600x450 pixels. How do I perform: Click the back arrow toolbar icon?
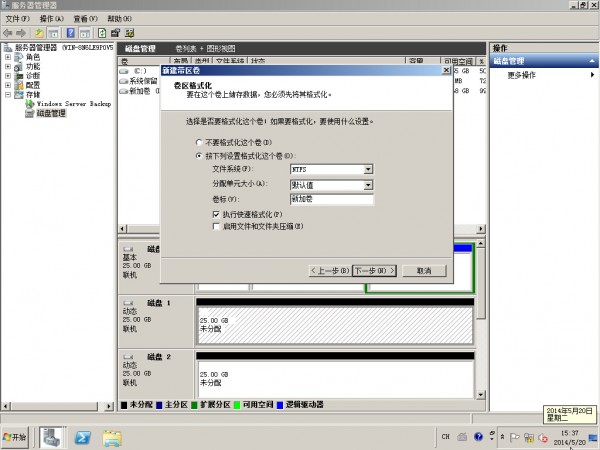pyautogui.click(x=9, y=32)
